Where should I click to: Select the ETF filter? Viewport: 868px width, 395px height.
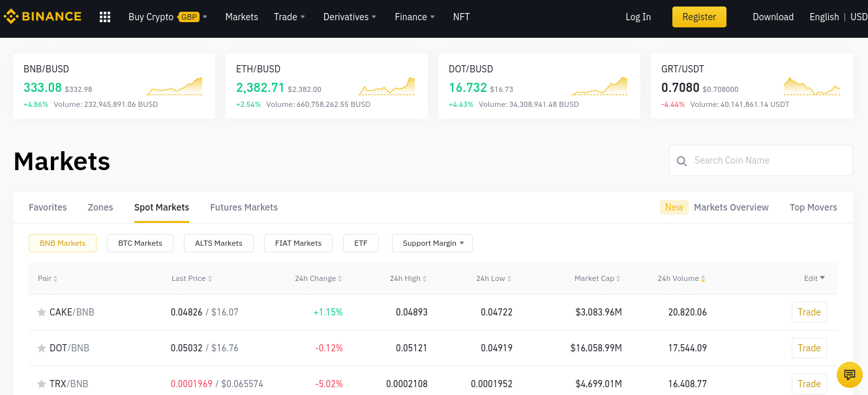point(361,243)
